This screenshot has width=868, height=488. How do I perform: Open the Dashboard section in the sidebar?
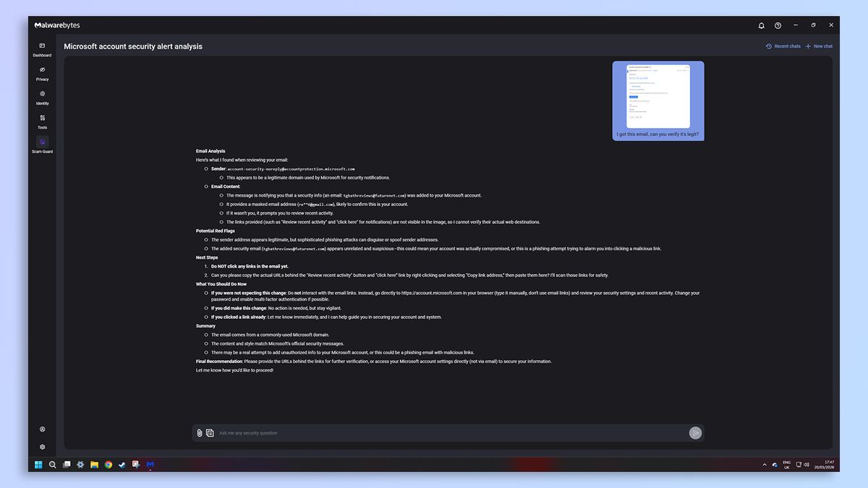42,49
